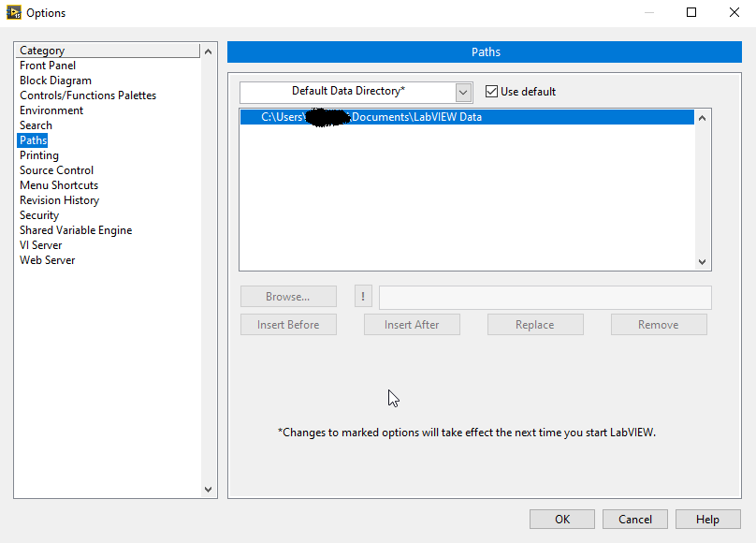Select the Front Panel category

click(x=47, y=66)
